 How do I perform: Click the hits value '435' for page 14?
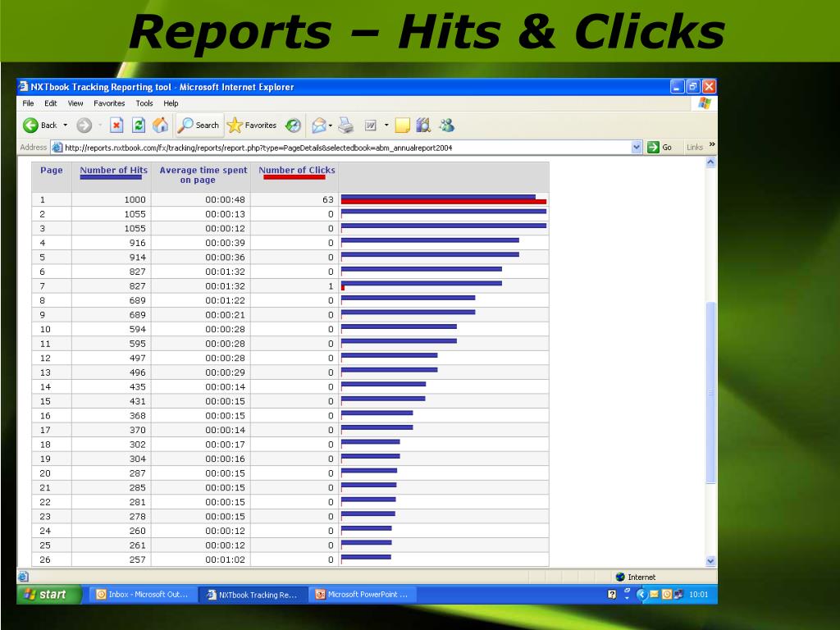tap(137, 387)
